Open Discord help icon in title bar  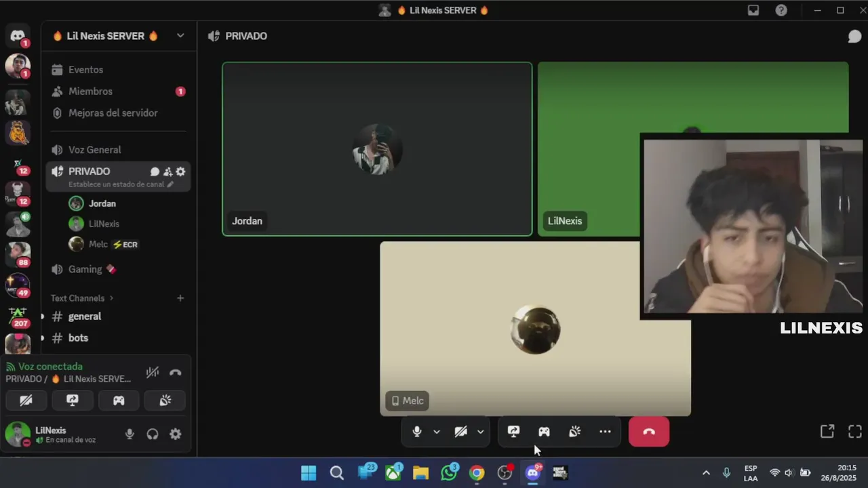[x=781, y=10]
